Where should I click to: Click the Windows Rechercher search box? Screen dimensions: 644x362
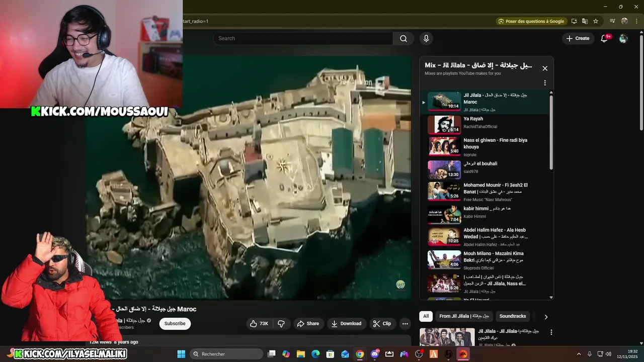(x=226, y=354)
